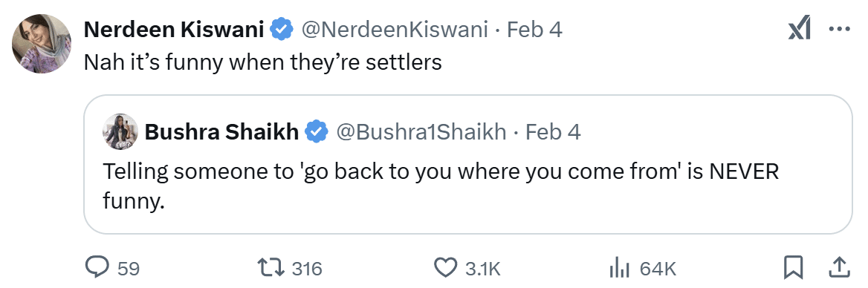Screen dimensions: 868x288
Task: Open the @Bushra1Shaikh handle link
Action: (x=421, y=131)
